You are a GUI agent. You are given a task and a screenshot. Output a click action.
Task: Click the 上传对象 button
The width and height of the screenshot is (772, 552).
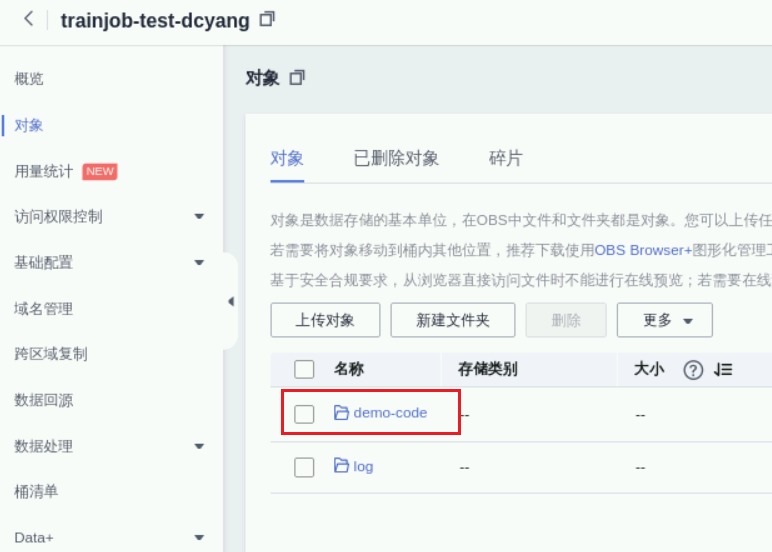325,320
